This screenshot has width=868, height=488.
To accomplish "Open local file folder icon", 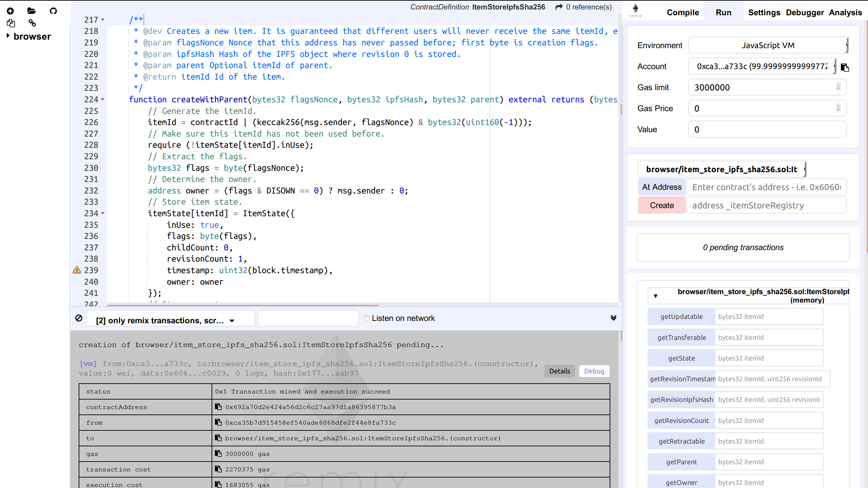I will (x=32, y=11).
